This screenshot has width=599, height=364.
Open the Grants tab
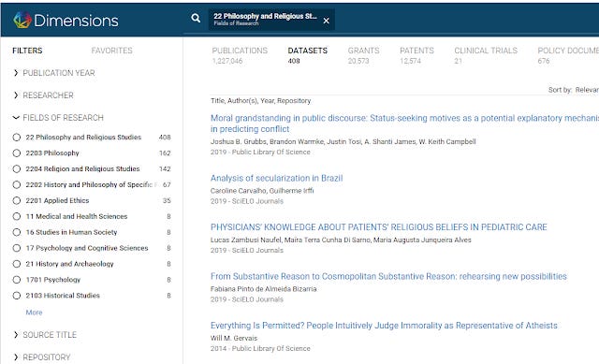(363, 55)
